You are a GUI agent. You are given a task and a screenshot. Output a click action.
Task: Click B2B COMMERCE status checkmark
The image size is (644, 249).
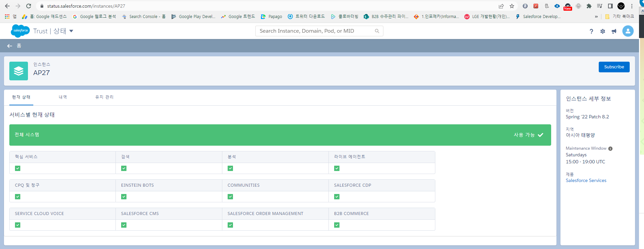[x=337, y=225]
